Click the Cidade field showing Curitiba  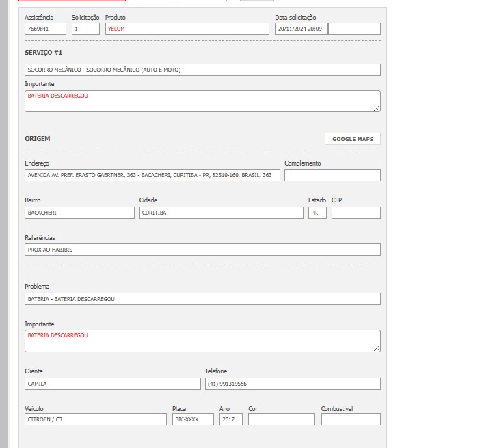(x=221, y=213)
